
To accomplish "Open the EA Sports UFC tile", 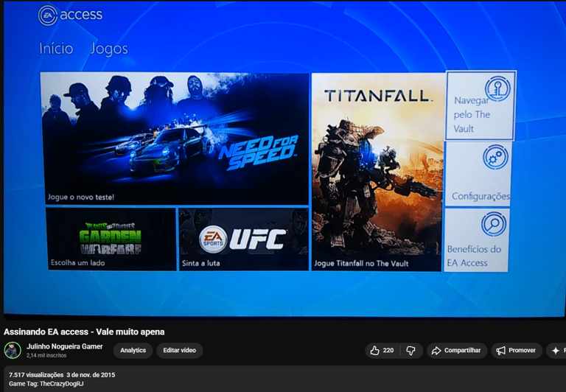I will [244, 239].
